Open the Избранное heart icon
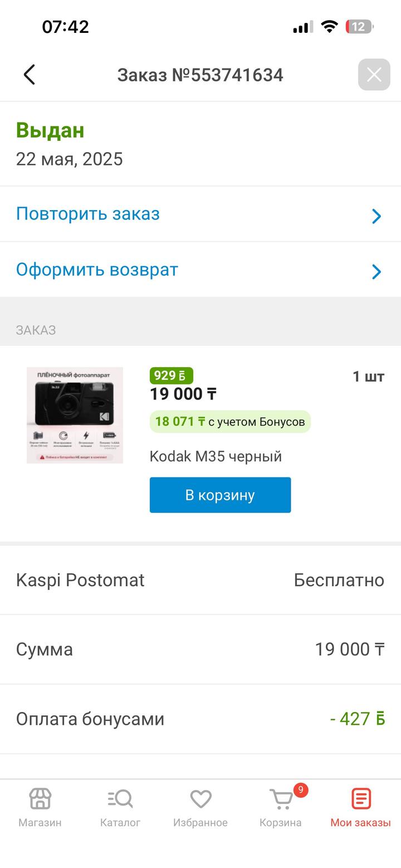The width and height of the screenshot is (401, 868). click(x=200, y=800)
